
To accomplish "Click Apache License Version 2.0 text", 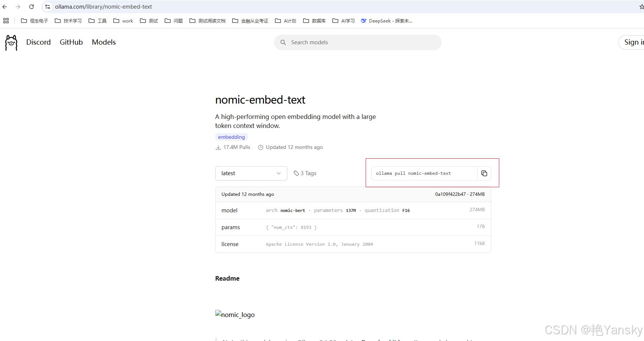I will (x=319, y=244).
